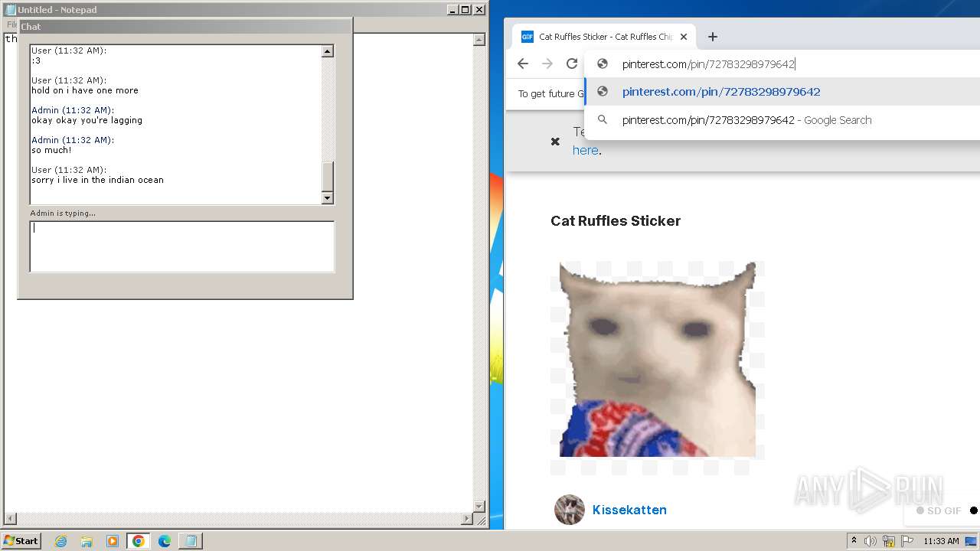Click the Notepad vertical scrollbar down arrow
This screenshot has width=980, height=551.
point(480,506)
